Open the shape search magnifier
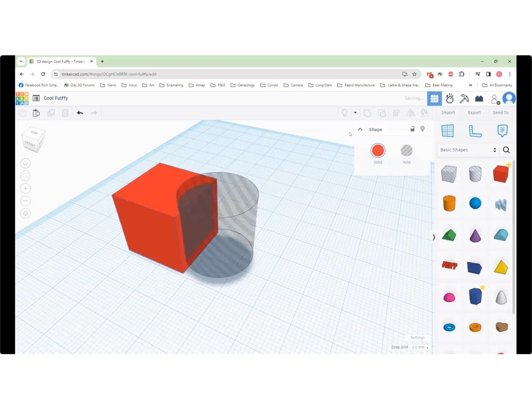This screenshot has width=532, height=409. click(506, 150)
